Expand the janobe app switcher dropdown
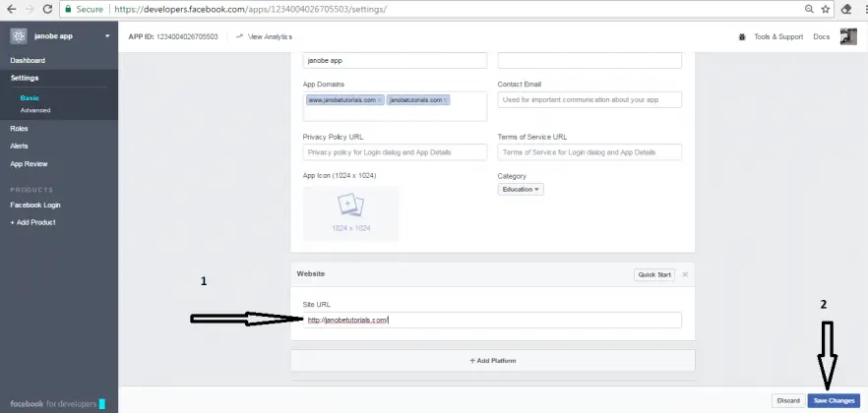 [107, 36]
